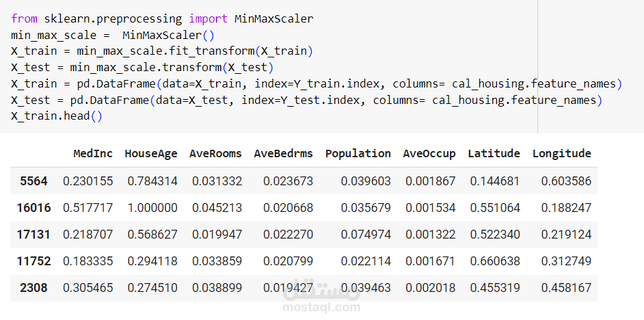Screen dimensions: 644x320
Task: Select the AveBedrms column header
Action: coord(284,154)
